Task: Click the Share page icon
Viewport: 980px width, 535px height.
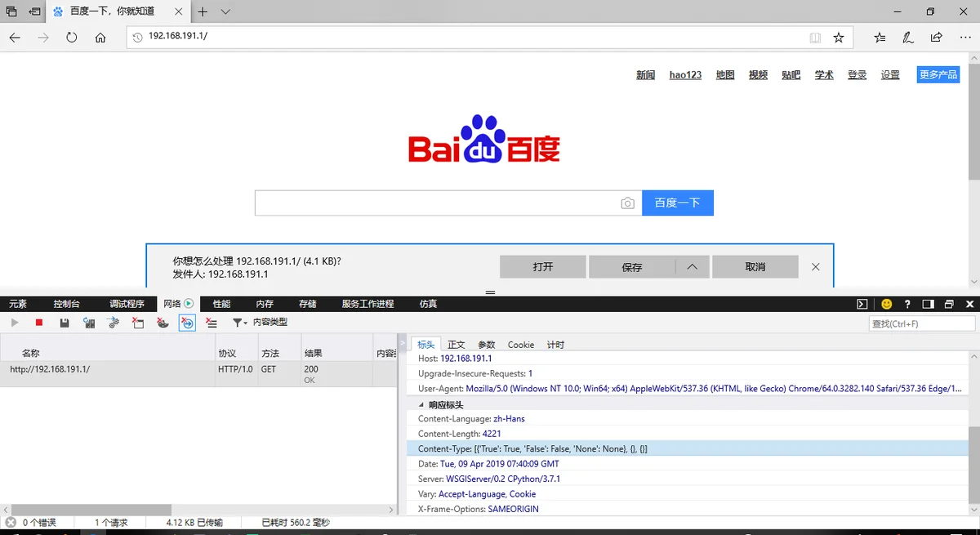Action: pos(937,38)
